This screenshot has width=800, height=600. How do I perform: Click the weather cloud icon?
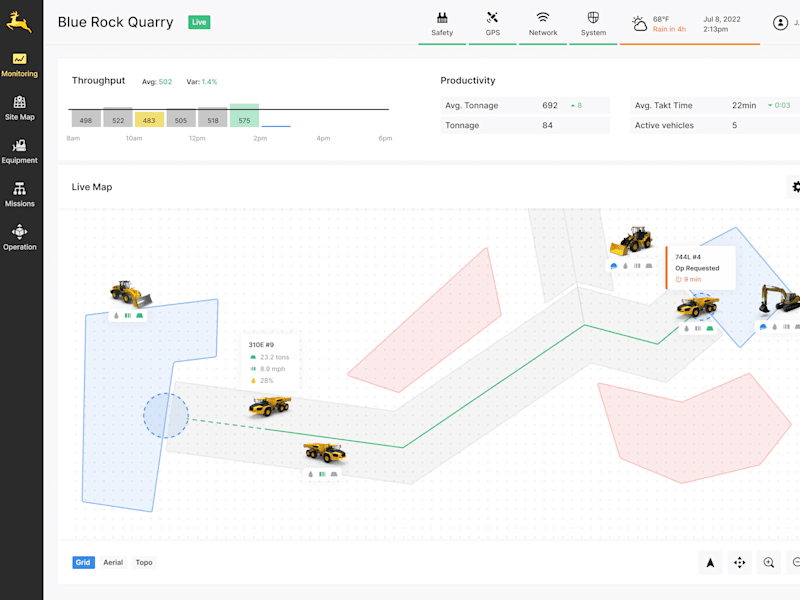pyautogui.click(x=639, y=23)
